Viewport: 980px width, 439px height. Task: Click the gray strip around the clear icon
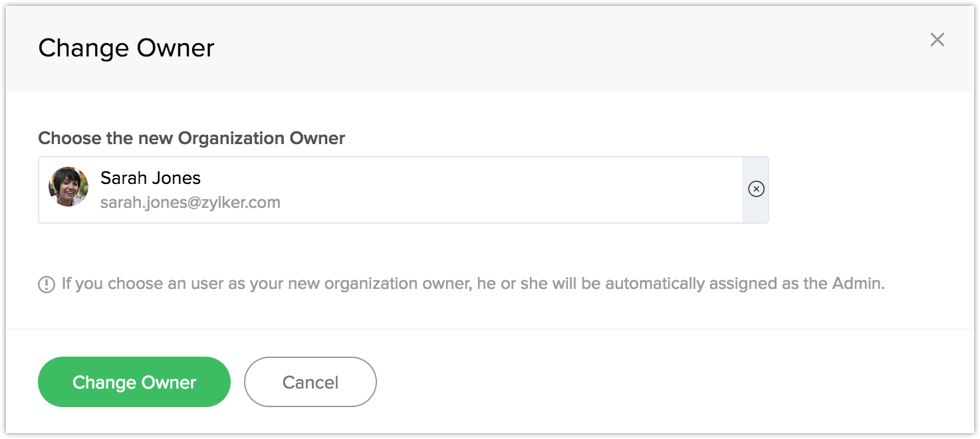(x=756, y=209)
